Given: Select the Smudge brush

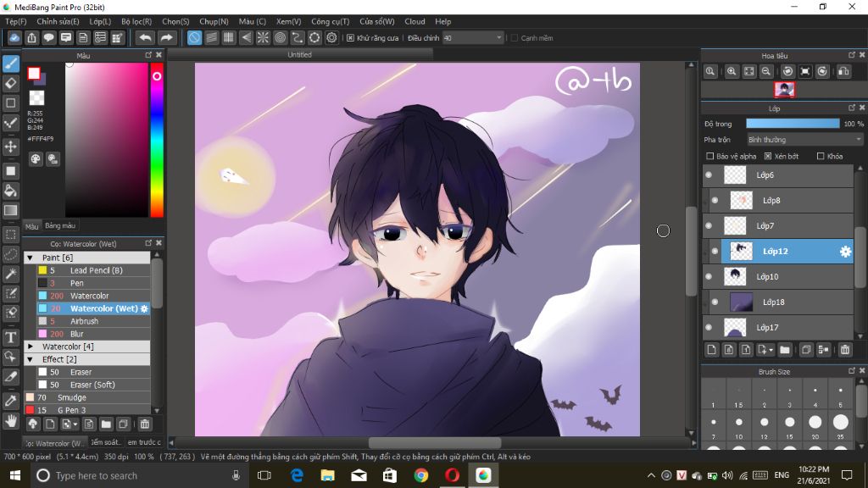Looking at the screenshot, I should (87, 398).
